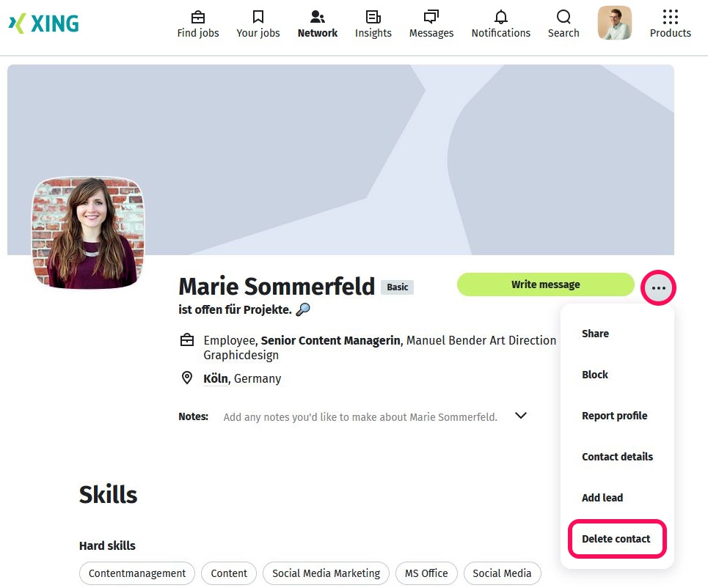Select Block from the menu
This screenshot has width=708, height=588.
coord(595,375)
